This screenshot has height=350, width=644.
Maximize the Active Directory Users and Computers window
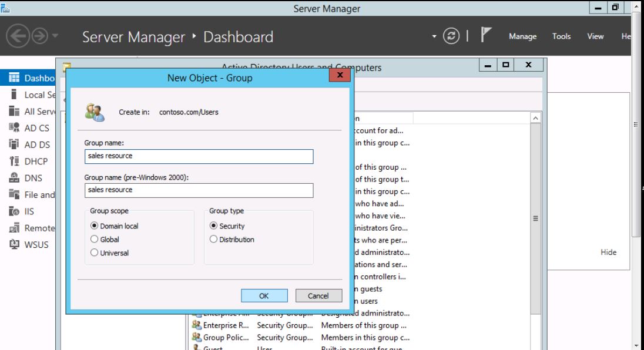pyautogui.click(x=505, y=65)
